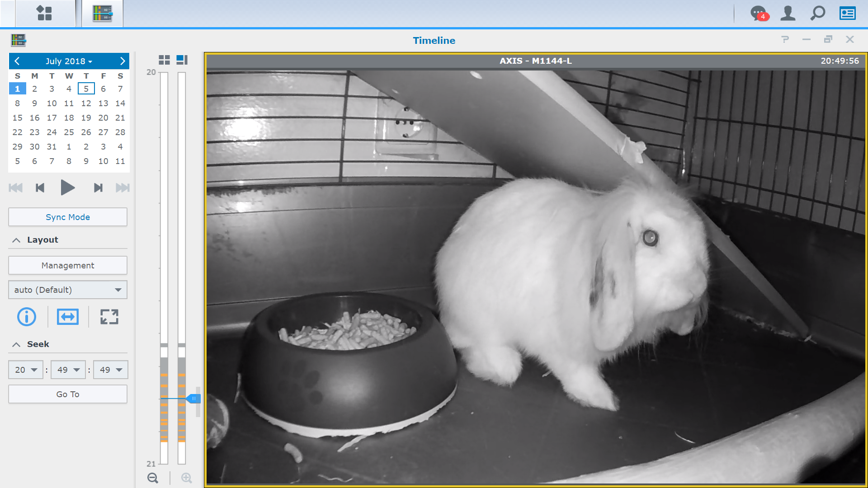Zoom out the timeline
The width and height of the screenshot is (868, 488).
coord(153,478)
